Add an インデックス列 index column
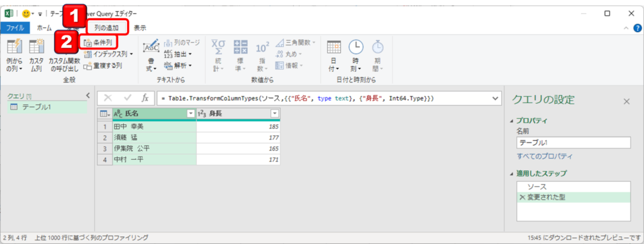The height and width of the screenshot is (244, 644). [x=108, y=54]
